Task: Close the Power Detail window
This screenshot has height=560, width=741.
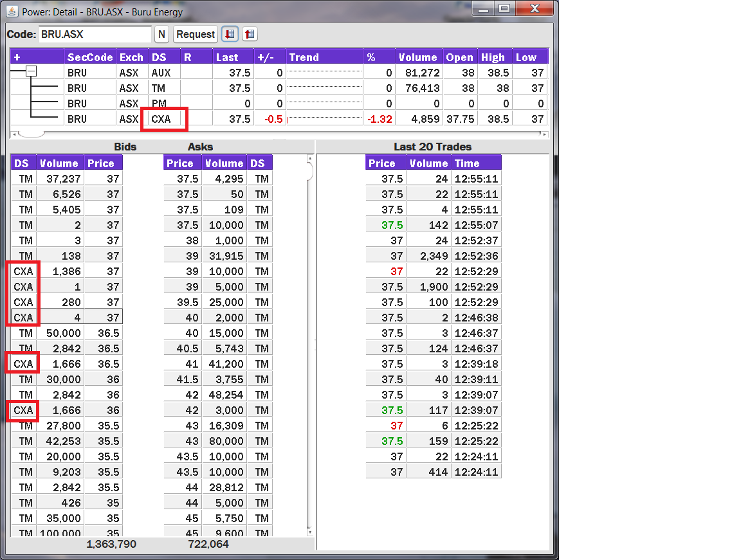Action: [x=535, y=8]
